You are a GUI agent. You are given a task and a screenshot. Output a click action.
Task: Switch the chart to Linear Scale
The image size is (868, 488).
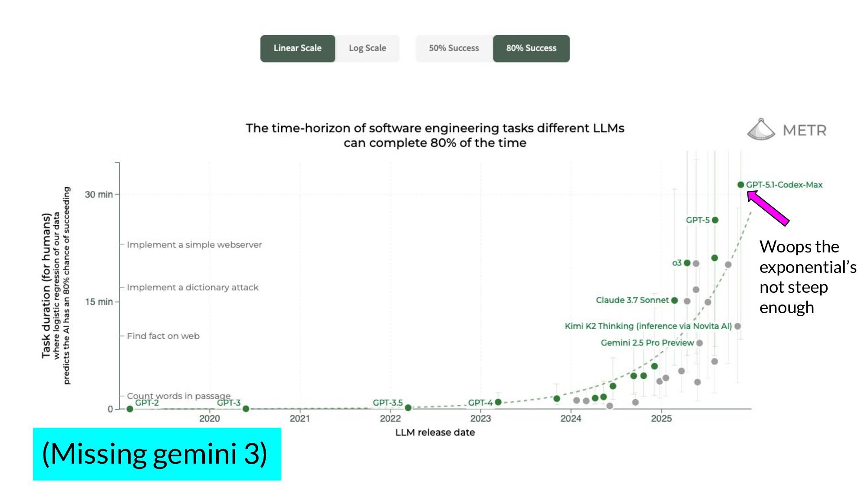click(298, 48)
